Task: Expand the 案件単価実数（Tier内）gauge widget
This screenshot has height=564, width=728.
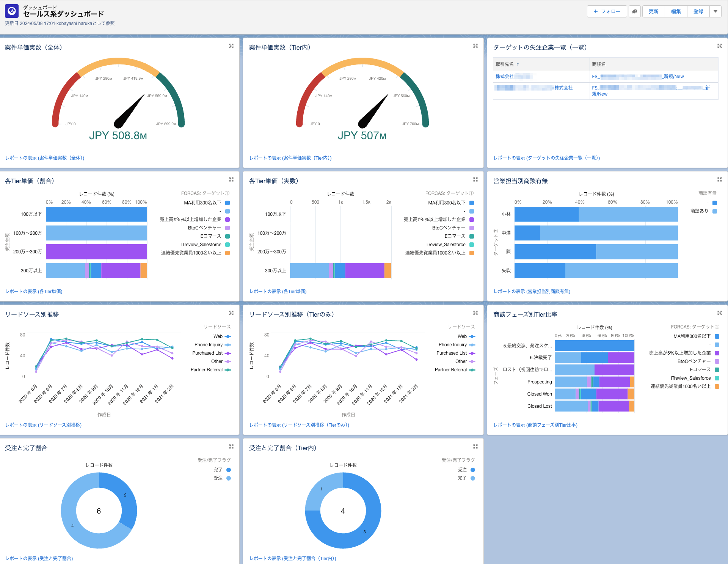Action: [475, 46]
